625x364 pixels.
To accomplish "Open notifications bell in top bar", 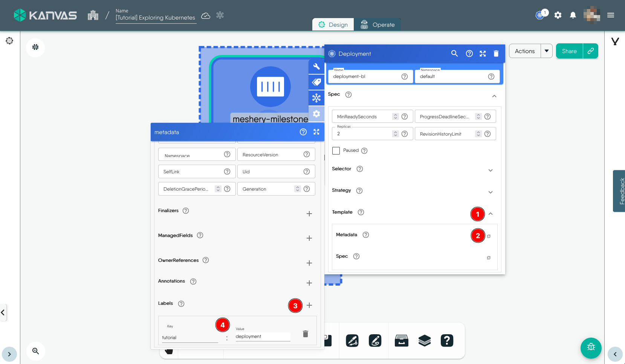I will pyautogui.click(x=573, y=15).
